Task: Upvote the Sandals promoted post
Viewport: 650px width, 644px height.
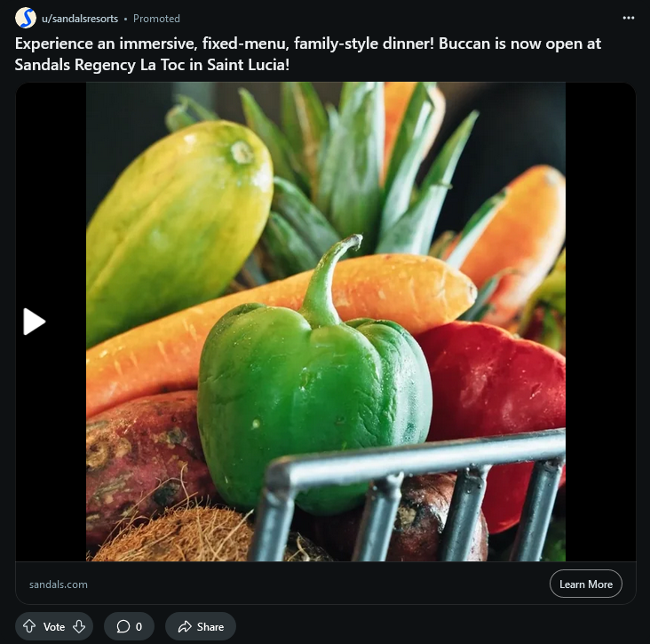Action: coord(29,627)
